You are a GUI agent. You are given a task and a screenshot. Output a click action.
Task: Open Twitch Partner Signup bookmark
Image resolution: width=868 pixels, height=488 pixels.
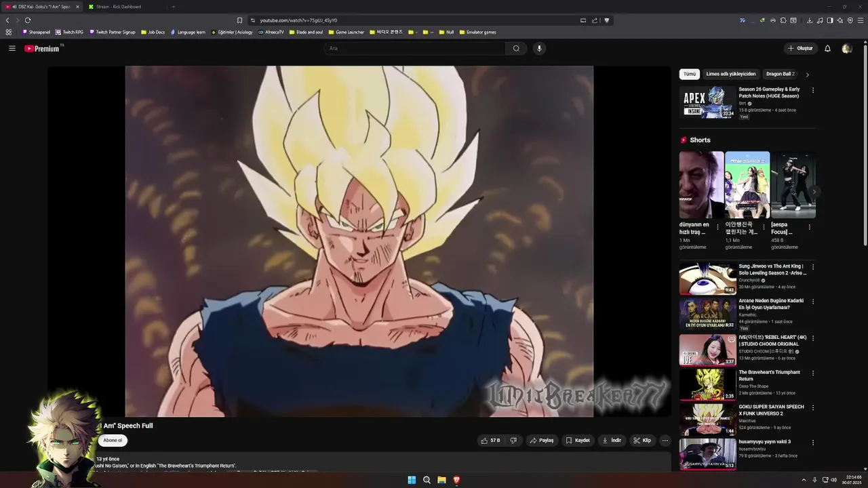112,32
